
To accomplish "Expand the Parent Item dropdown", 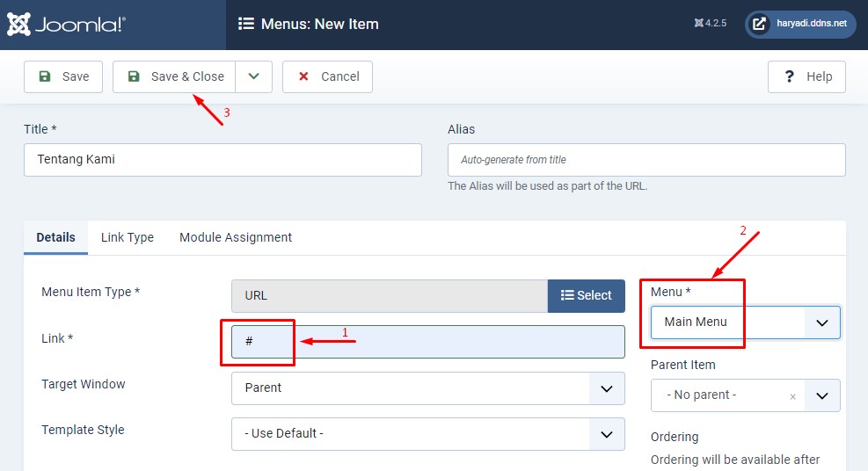I will tap(822, 395).
